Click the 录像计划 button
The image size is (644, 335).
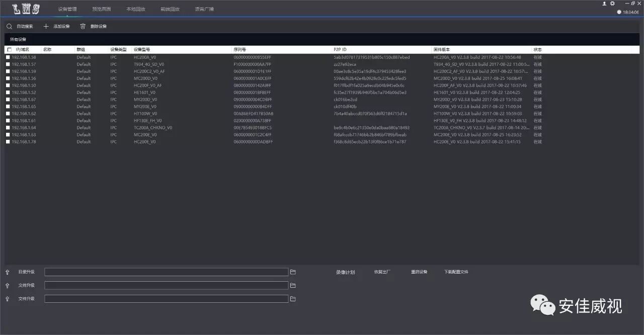click(345, 272)
